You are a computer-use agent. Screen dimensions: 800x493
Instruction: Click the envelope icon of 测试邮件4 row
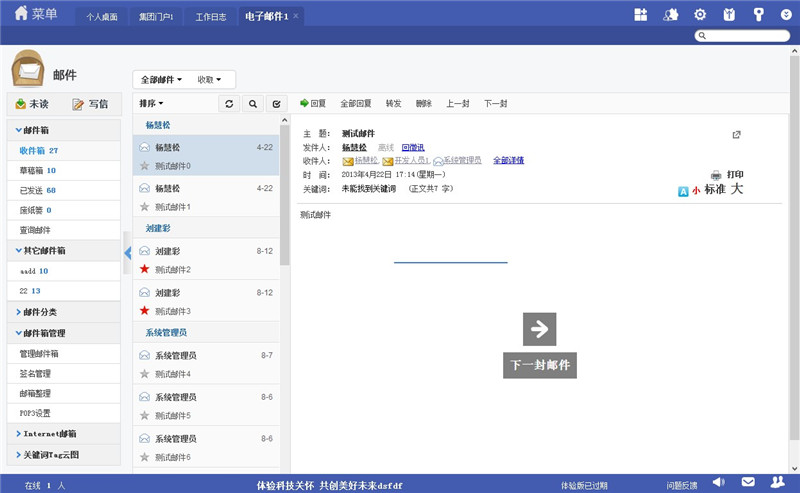pos(144,355)
